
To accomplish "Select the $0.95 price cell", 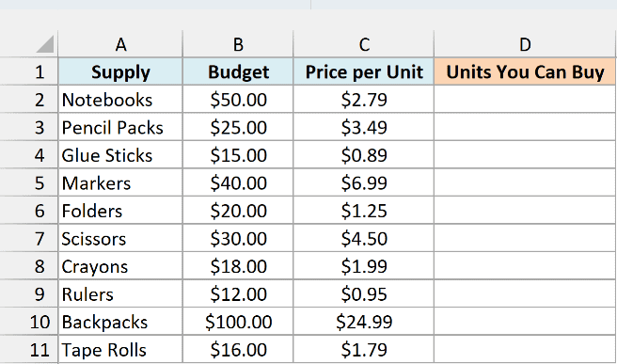I will [x=364, y=293].
